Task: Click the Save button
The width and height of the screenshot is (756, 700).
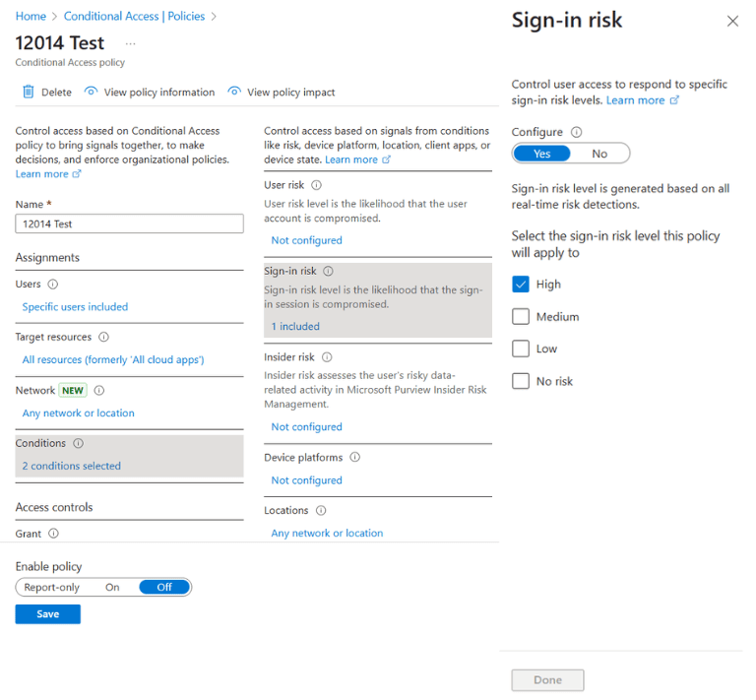Action: pyautogui.click(x=47, y=614)
